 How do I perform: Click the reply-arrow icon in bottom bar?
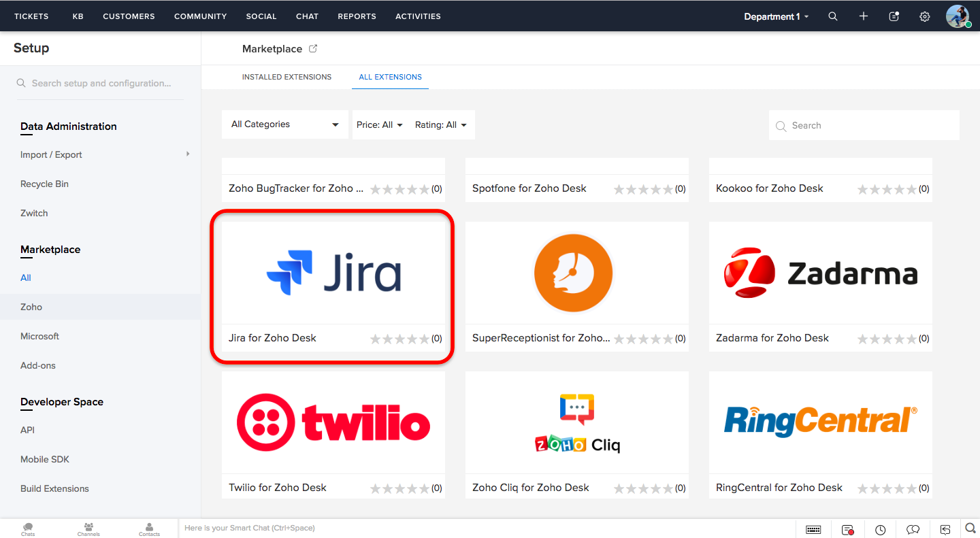coord(945,530)
